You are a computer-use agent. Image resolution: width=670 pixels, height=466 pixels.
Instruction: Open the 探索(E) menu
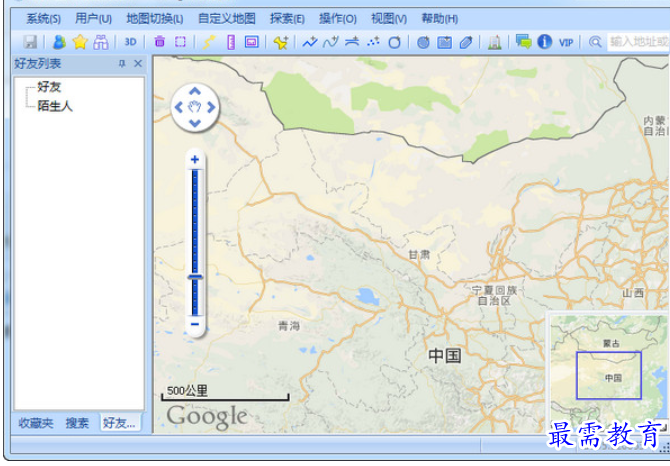(x=287, y=19)
